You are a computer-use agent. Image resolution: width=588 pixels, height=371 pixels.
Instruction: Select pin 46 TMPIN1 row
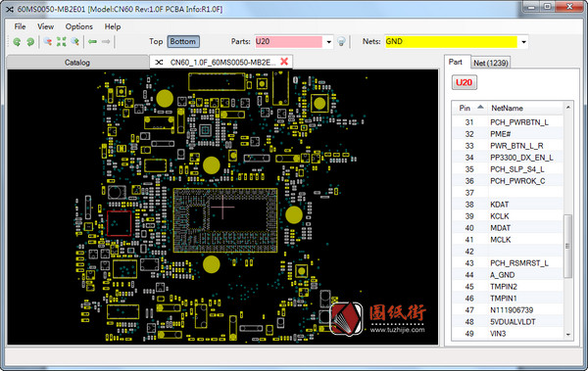[x=508, y=299]
